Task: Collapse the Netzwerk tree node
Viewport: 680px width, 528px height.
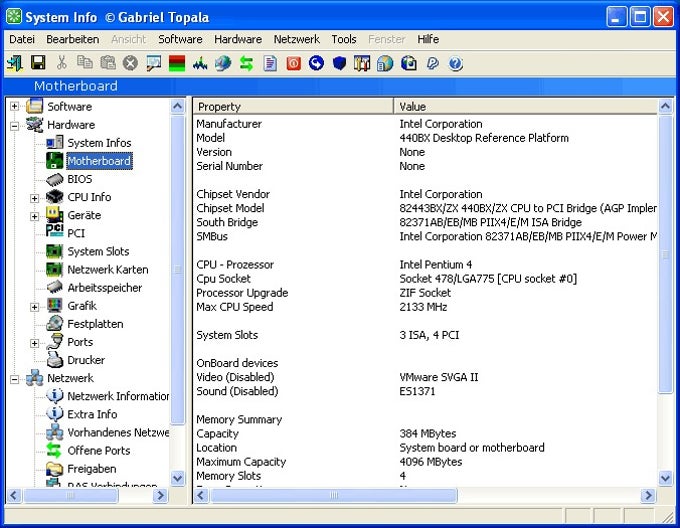Action: pyautogui.click(x=14, y=379)
